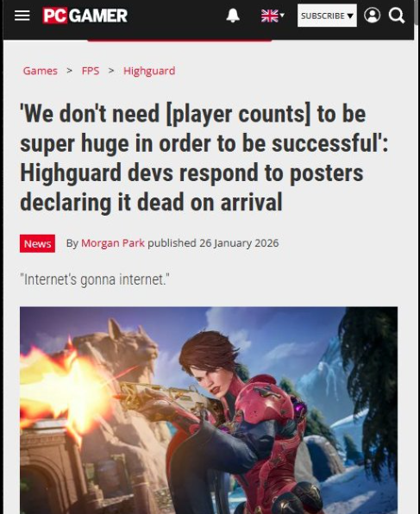Open Highguard breadcrumb link
The width and height of the screenshot is (420, 514).
point(149,71)
